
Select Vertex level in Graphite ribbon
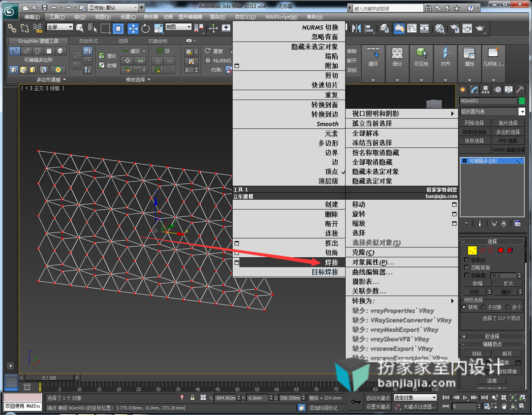click(x=15, y=51)
